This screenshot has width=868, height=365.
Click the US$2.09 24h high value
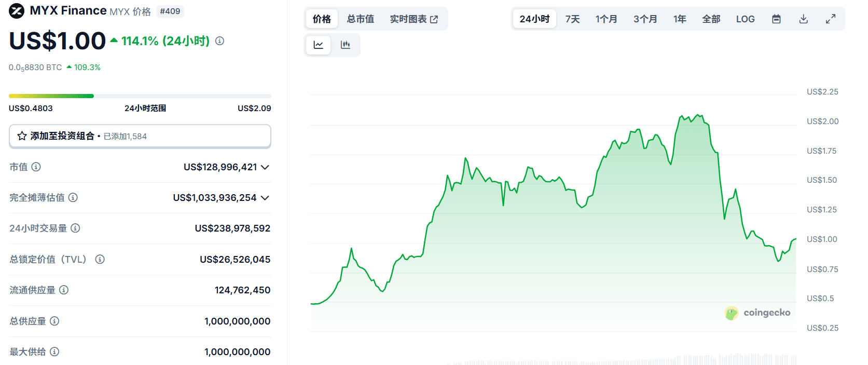(x=254, y=108)
